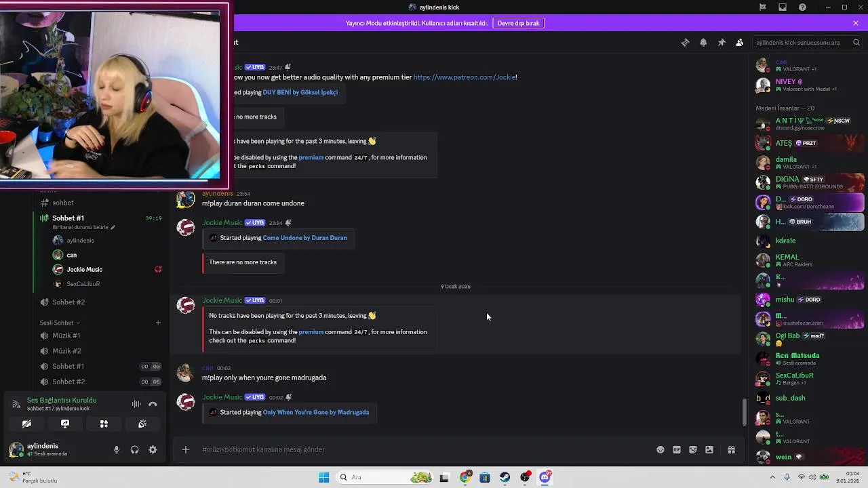Screen dimensions: 868x488
Task: Click plus to attach file in message box
Action: 185,449
